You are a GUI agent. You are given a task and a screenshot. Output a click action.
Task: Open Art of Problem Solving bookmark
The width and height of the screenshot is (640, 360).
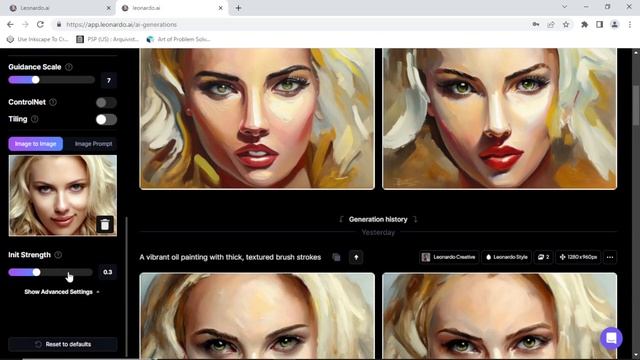coord(179,39)
